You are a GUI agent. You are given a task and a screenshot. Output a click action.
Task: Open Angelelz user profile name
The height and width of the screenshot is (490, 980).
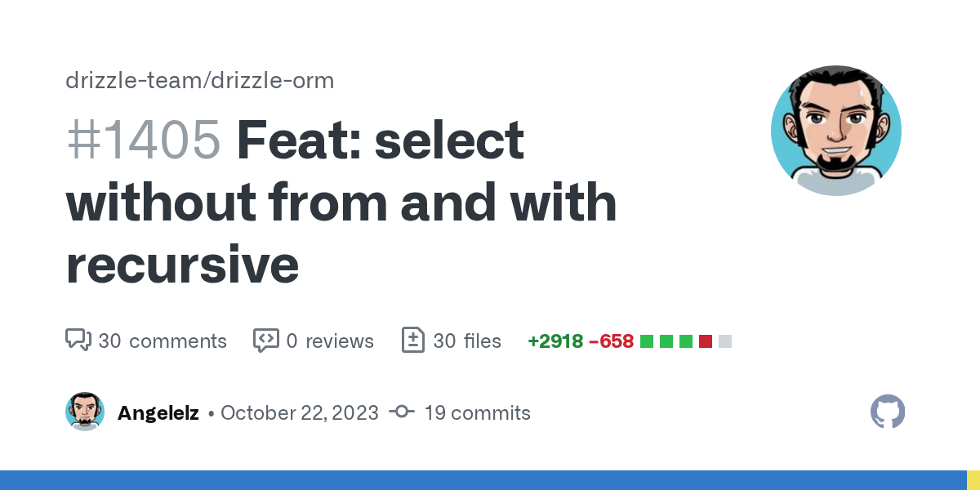pos(158,412)
